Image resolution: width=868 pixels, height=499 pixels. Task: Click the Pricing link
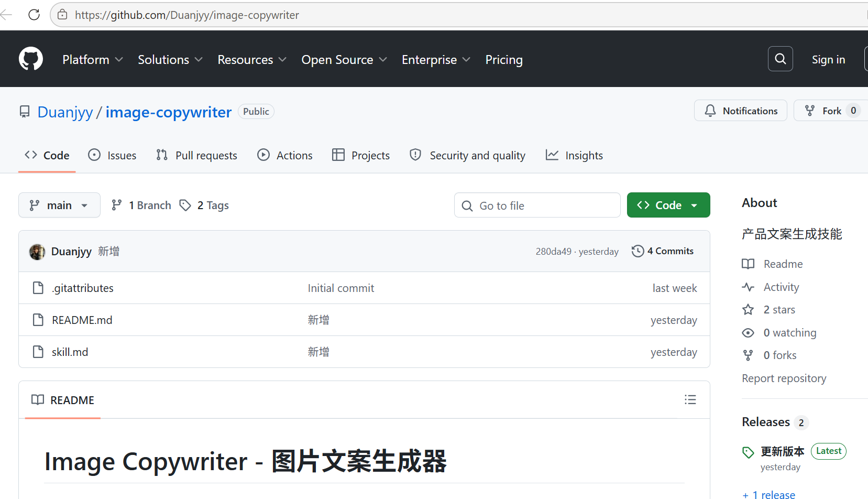tap(504, 60)
